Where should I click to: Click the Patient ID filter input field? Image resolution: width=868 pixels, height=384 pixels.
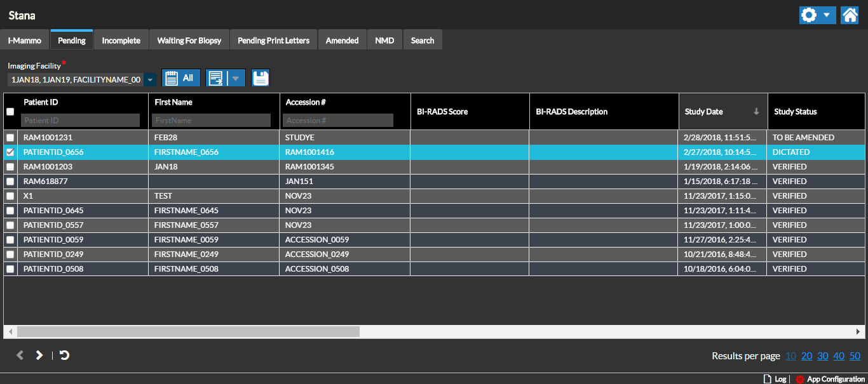pos(80,121)
